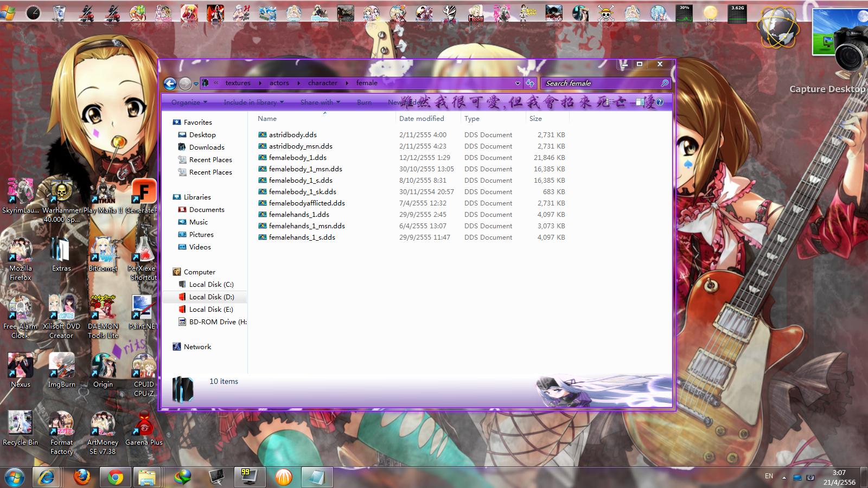Open the Share with dropdown
Screen dimensions: 868x488
[x=320, y=102]
